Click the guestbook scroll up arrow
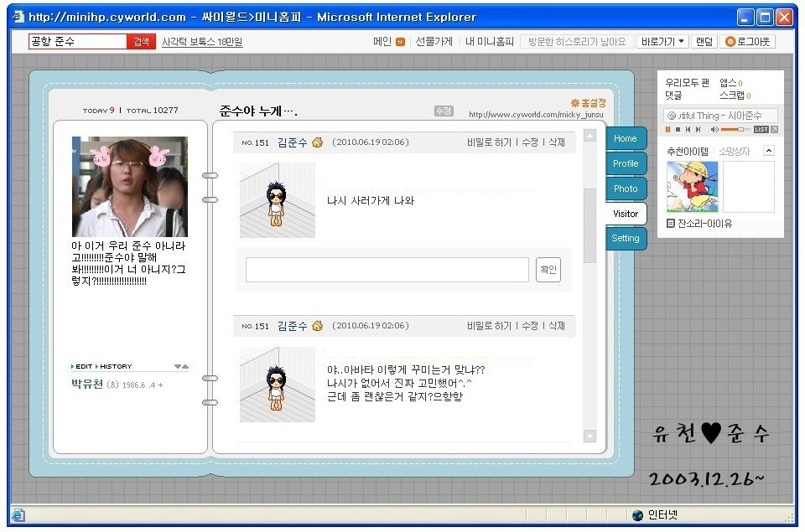805x532 pixels. coord(589,136)
